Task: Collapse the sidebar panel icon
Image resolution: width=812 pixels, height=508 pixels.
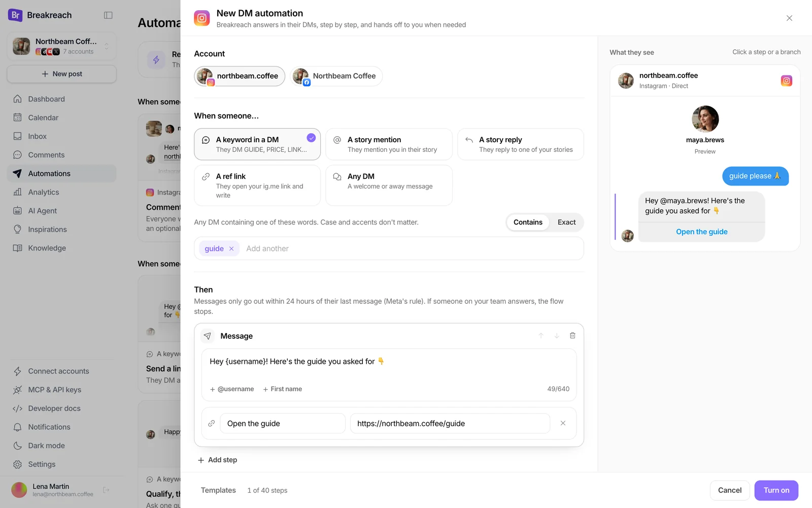Action: 108,15
